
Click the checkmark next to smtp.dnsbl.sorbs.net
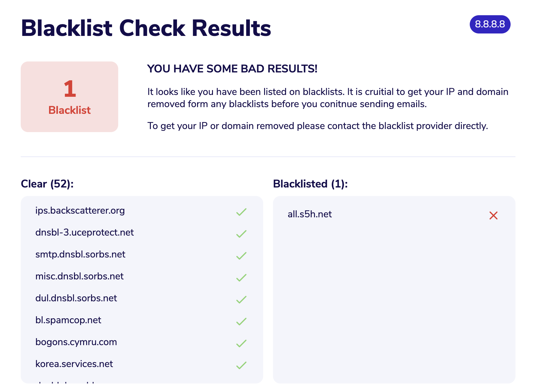click(241, 256)
